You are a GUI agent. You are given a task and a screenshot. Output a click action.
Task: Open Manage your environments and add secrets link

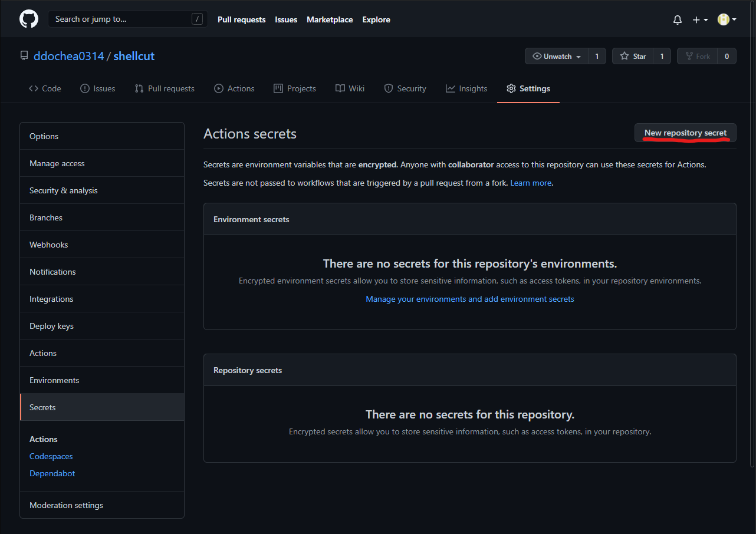(470, 299)
